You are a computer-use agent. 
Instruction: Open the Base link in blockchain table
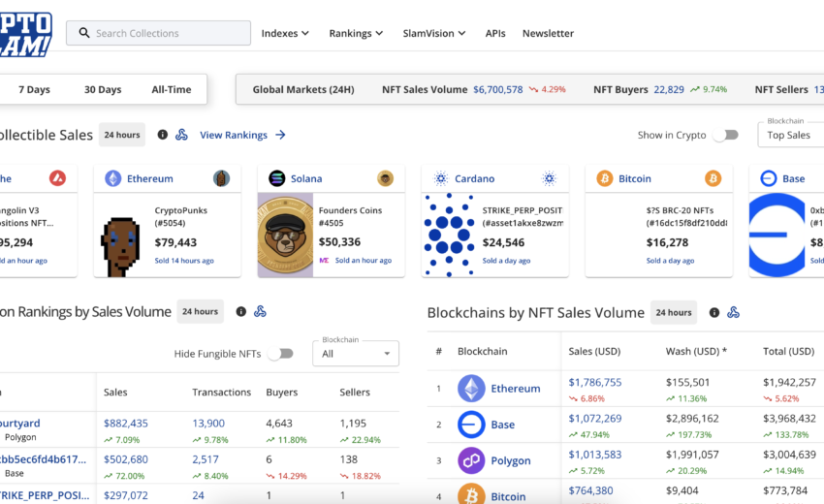[503, 425]
